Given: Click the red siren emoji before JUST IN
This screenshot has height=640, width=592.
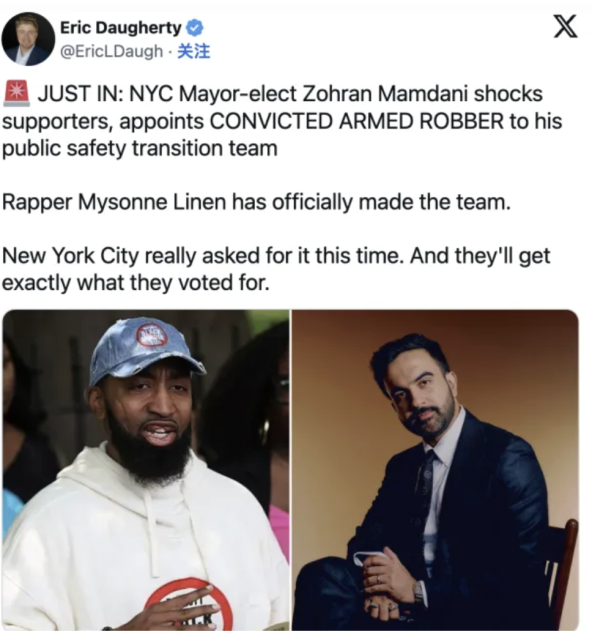Looking at the screenshot, I should click(17, 93).
